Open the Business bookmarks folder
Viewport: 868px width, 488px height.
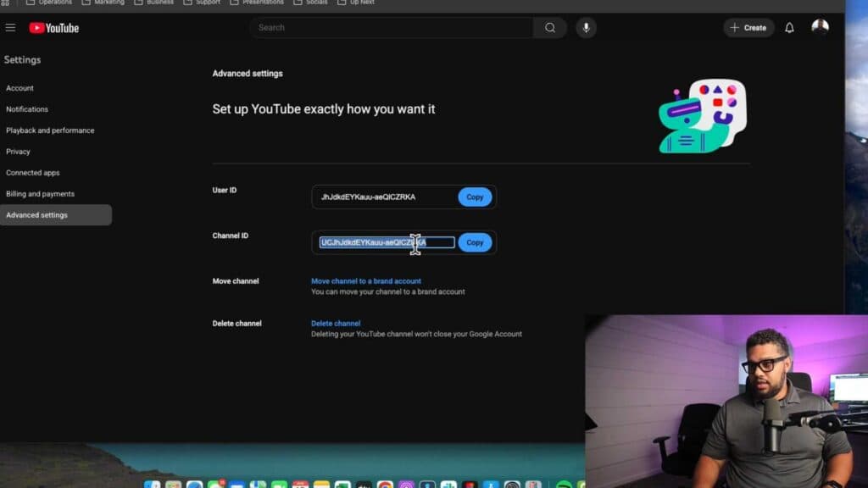click(154, 3)
